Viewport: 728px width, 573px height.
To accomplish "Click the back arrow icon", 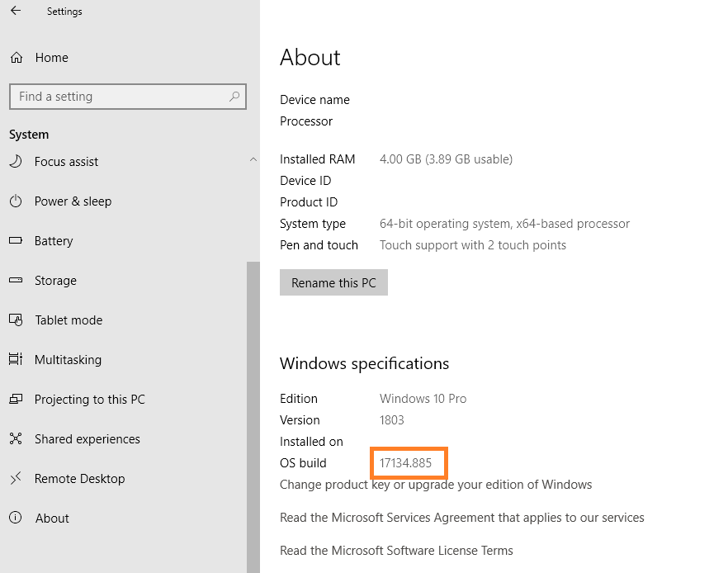I will pyautogui.click(x=16, y=12).
